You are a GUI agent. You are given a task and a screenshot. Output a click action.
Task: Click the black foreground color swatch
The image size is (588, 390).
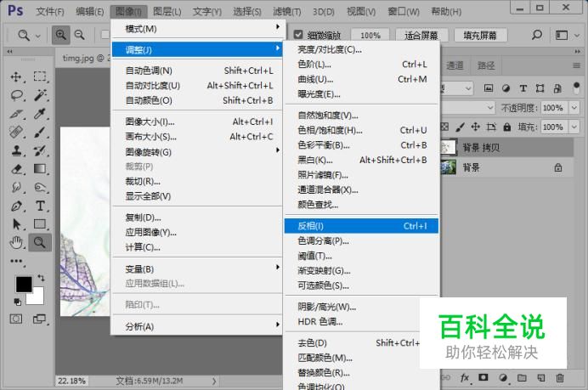24,285
